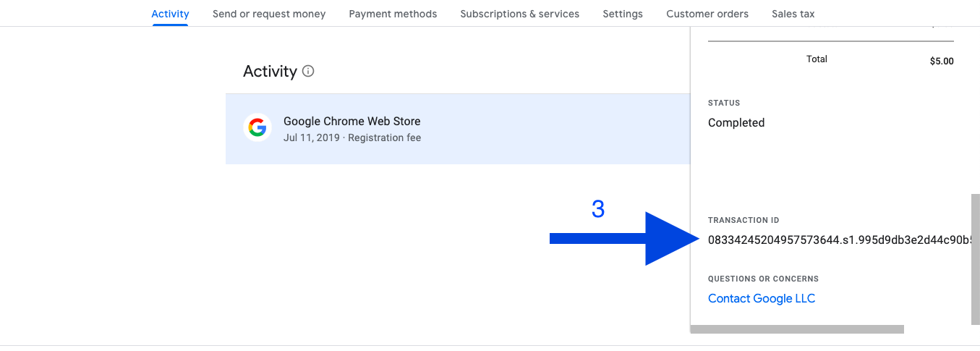980x351 pixels.
Task: Select the Settings tab
Action: 623,14
